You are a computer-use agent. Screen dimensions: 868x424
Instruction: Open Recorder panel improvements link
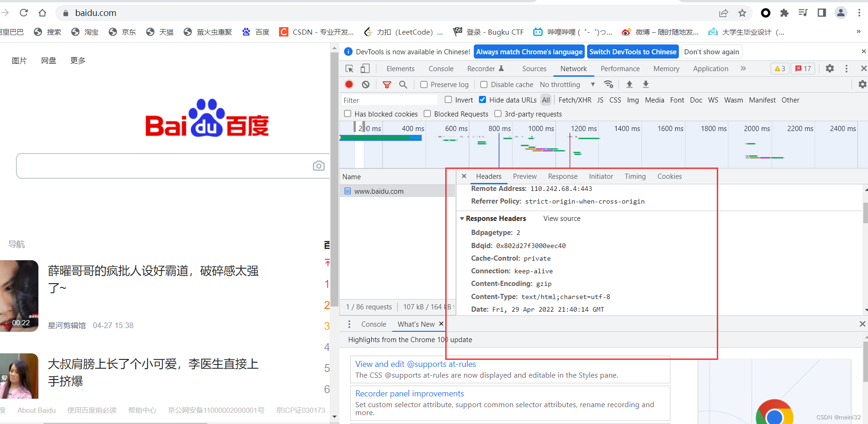410,394
